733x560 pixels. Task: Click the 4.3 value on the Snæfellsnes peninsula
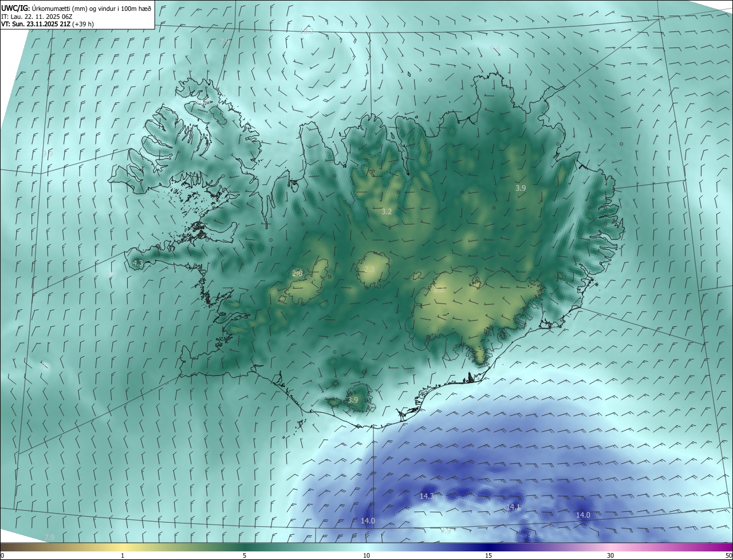(x=137, y=263)
